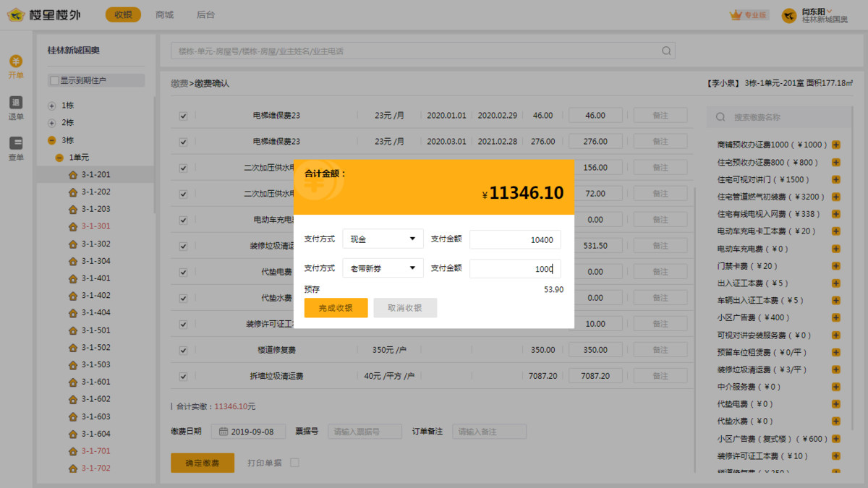Enable the 打印单据 checkbox
Viewport: 868px width, 488px height.
pyautogui.click(x=294, y=463)
